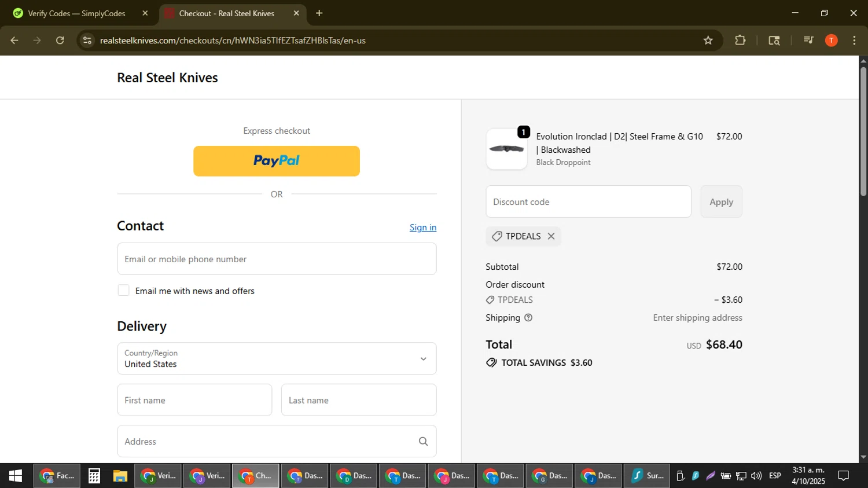Screen dimensions: 868x488
Task: Focus the Last name field
Action: (359, 400)
